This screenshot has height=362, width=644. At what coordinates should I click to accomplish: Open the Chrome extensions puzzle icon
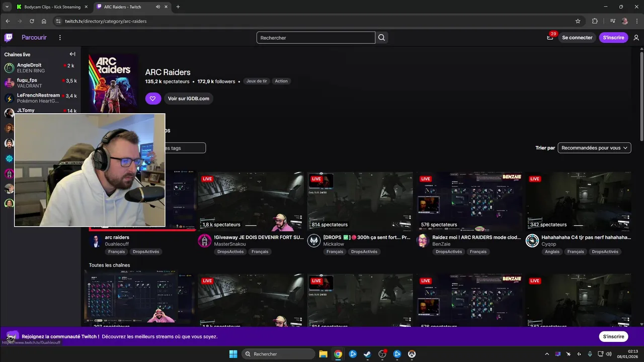(x=595, y=21)
